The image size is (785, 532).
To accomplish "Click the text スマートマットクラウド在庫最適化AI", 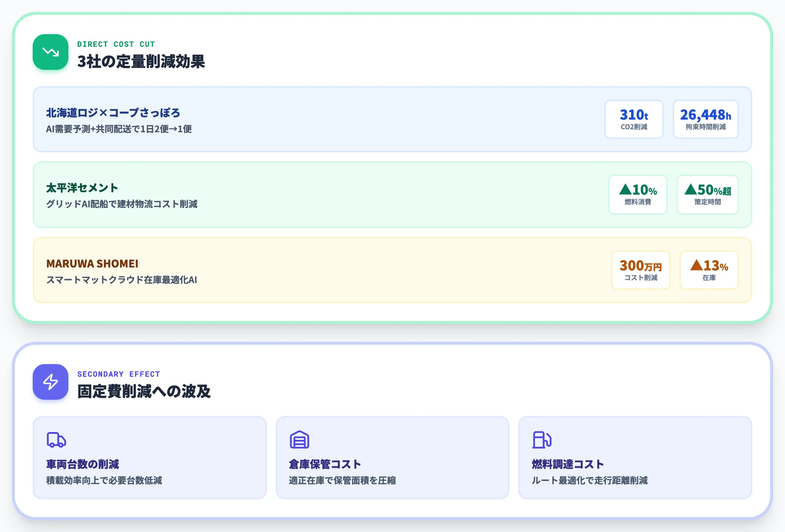I will pos(122,280).
